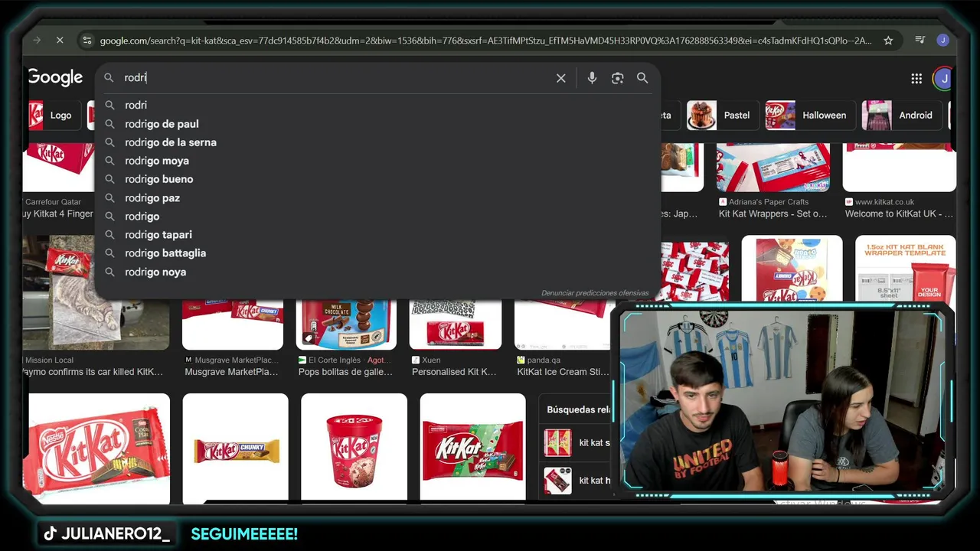Open related search 'kit kat s'
Viewport: 980px width, 551px height.
[x=577, y=443]
